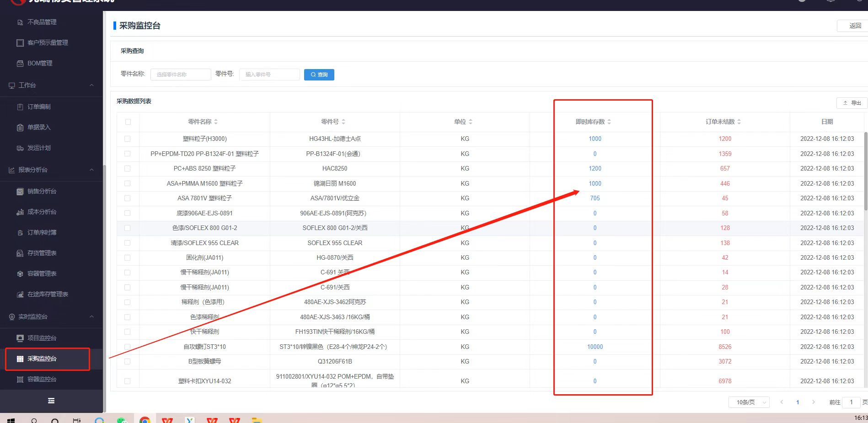The image size is (868, 423).
Task: Click the 单据录入 clipboard icon
Action: click(20, 127)
